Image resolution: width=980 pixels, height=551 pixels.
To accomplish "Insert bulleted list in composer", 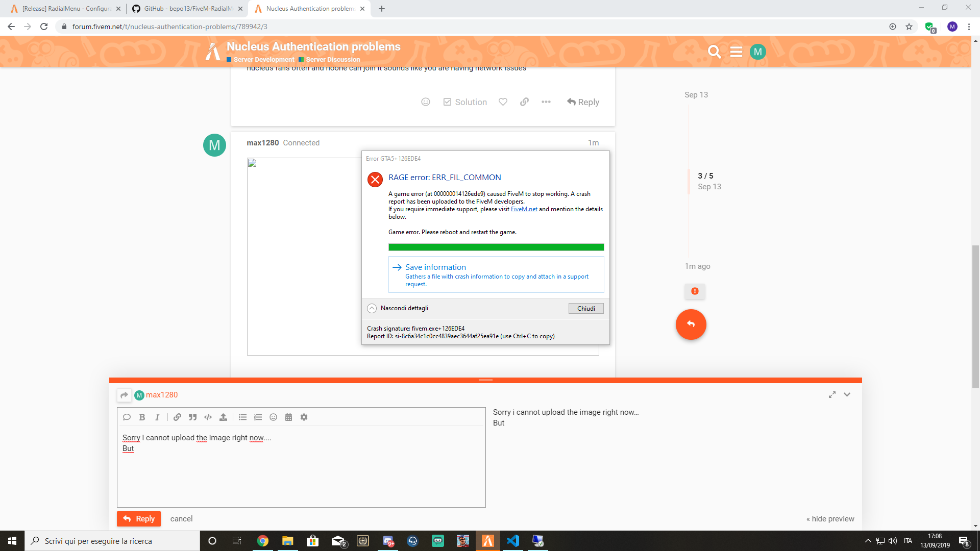I will 243,417.
